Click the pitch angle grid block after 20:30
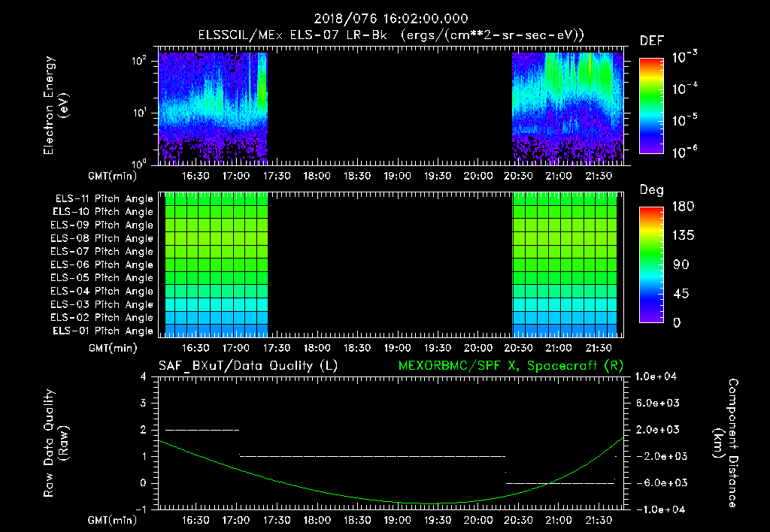 564,265
